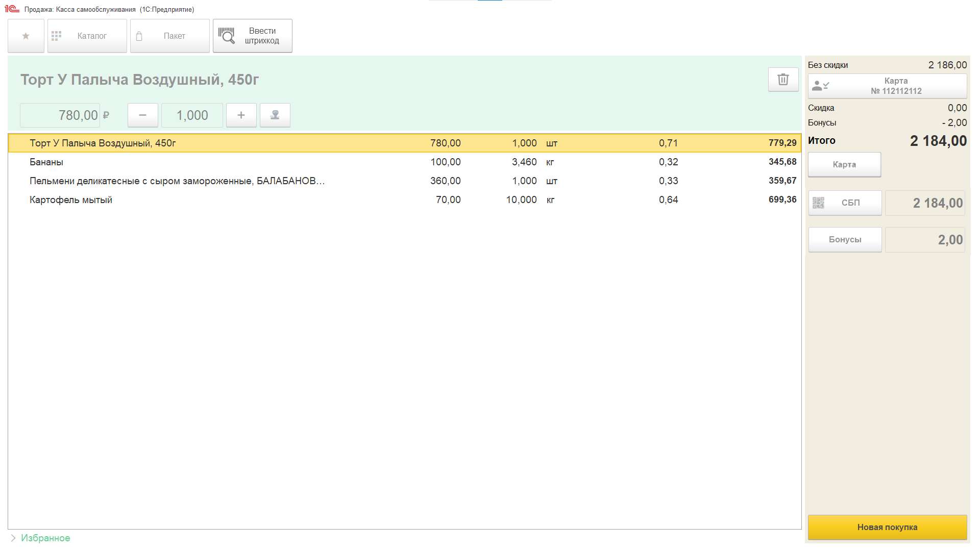Click the Бонусы payment button

pyautogui.click(x=845, y=240)
